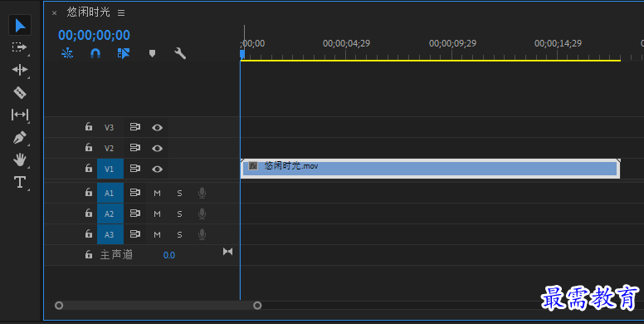Select the Selection arrow tool

[x=20, y=26]
